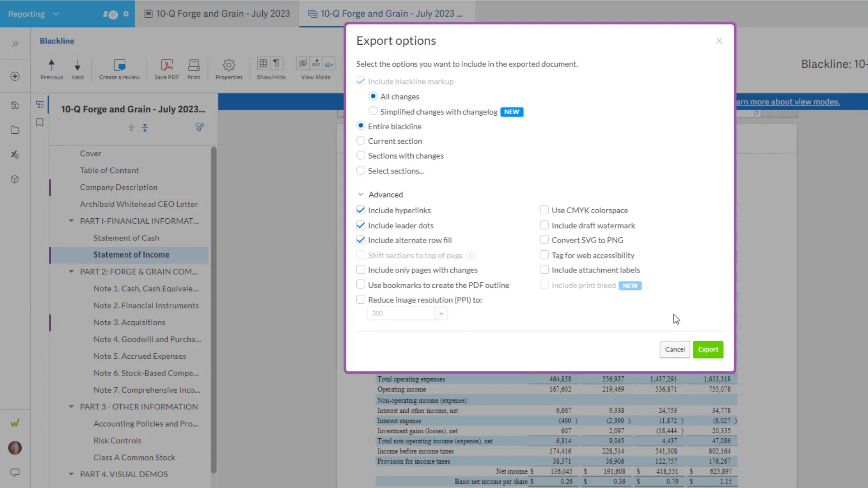Collapse PART 3 - OTHER INFORMATION tree

coord(71,407)
